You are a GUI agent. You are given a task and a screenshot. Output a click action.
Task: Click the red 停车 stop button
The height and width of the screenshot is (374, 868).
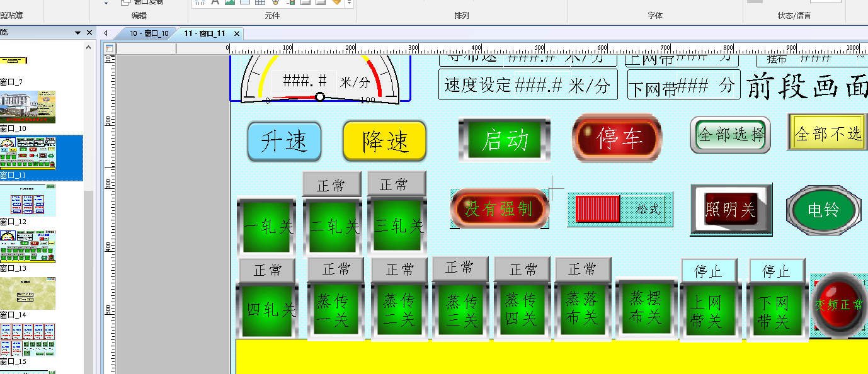[x=617, y=139]
